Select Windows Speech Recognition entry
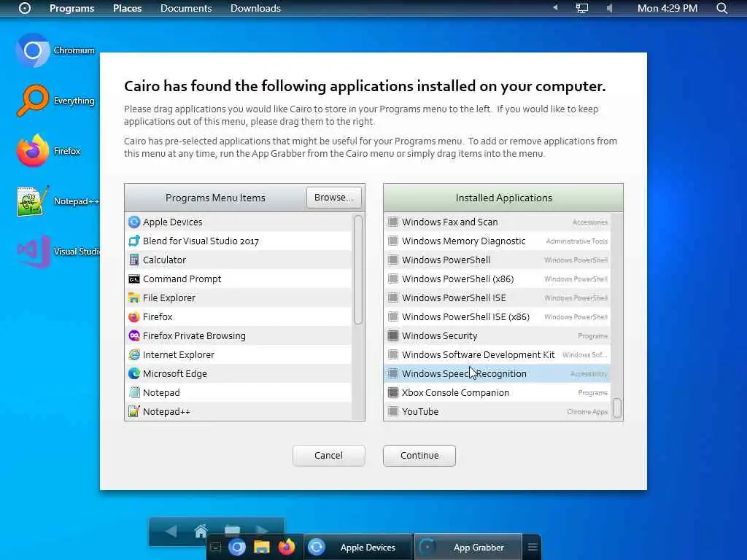 (497, 374)
